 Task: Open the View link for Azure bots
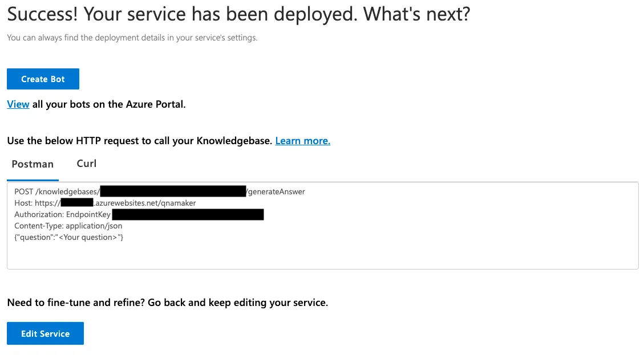(18, 104)
